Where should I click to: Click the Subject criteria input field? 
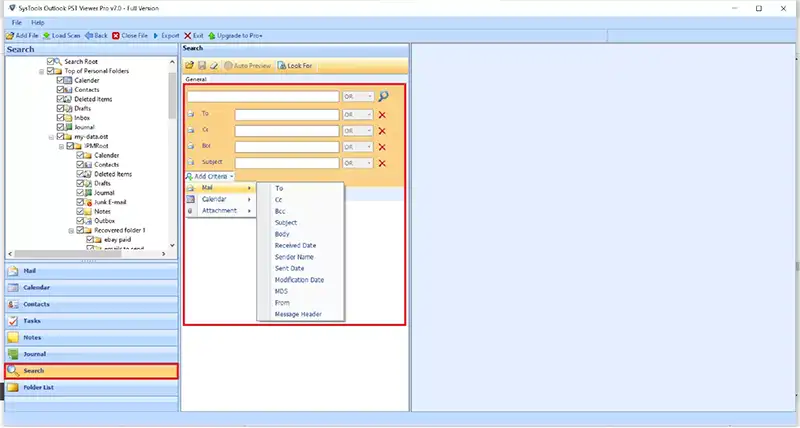coord(287,163)
